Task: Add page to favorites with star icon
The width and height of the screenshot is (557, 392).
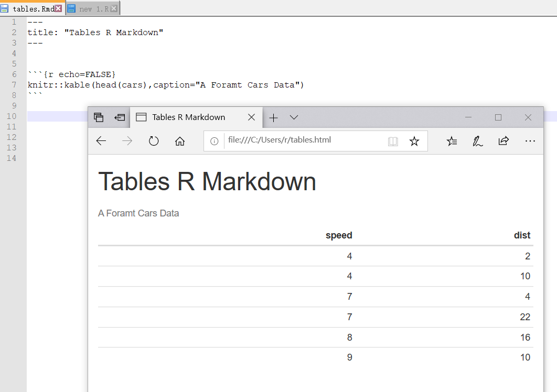Action: (414, 141)
